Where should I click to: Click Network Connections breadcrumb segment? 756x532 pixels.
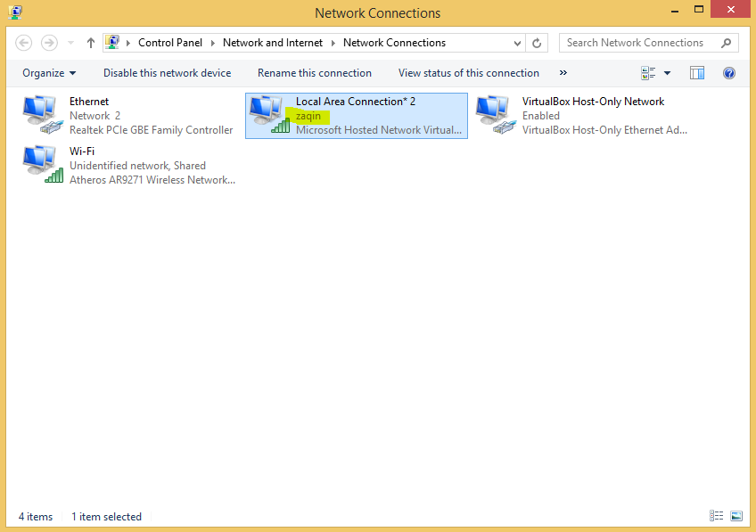(x=394, y=43)
